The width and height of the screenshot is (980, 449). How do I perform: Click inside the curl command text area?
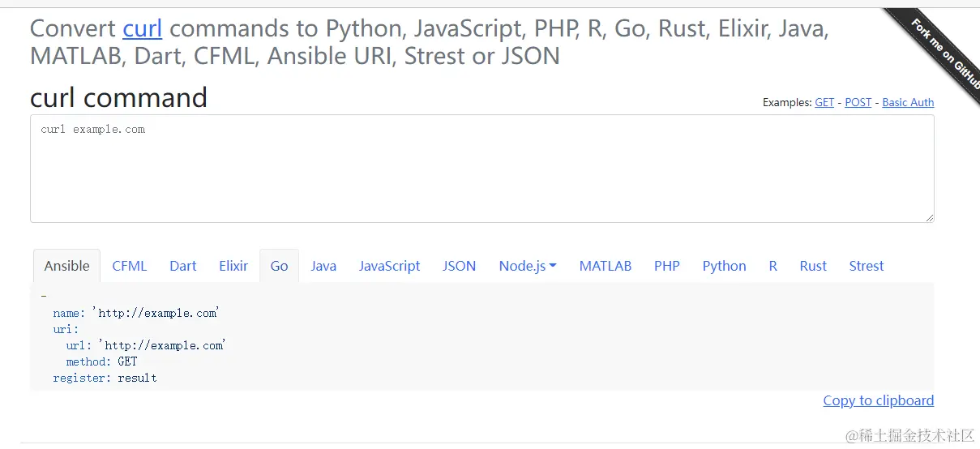pos(481,169)
